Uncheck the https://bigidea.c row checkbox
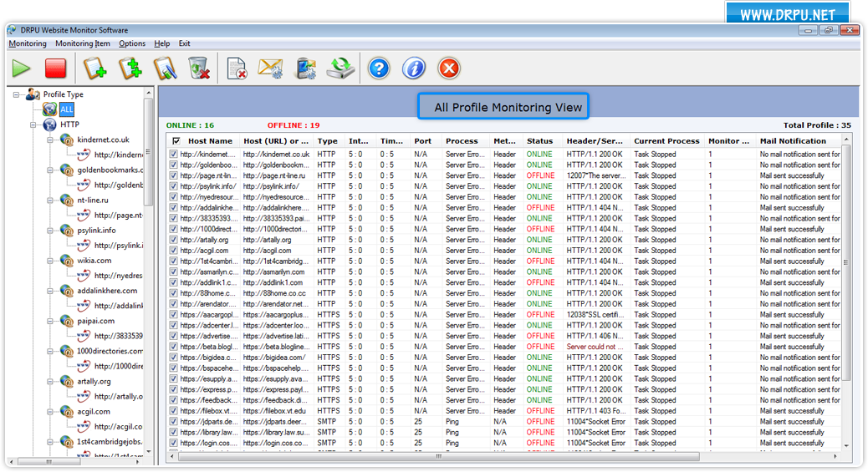Image resolution: width=868 pixels, height=472 pixels. click(174, 358)
